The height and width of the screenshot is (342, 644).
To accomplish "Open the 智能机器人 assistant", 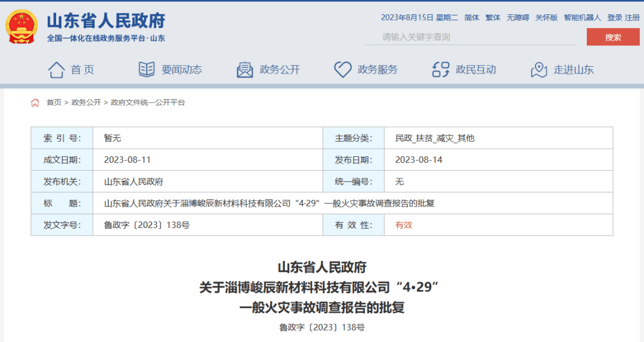I will 582,18.
